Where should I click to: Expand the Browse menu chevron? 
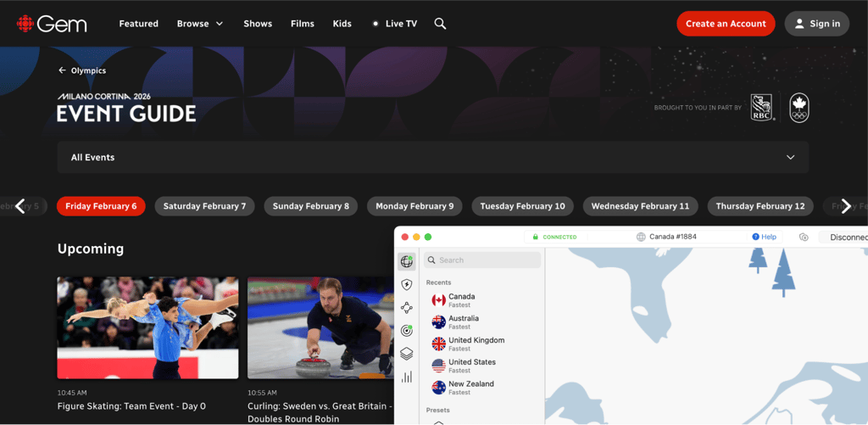click(220, 24)
